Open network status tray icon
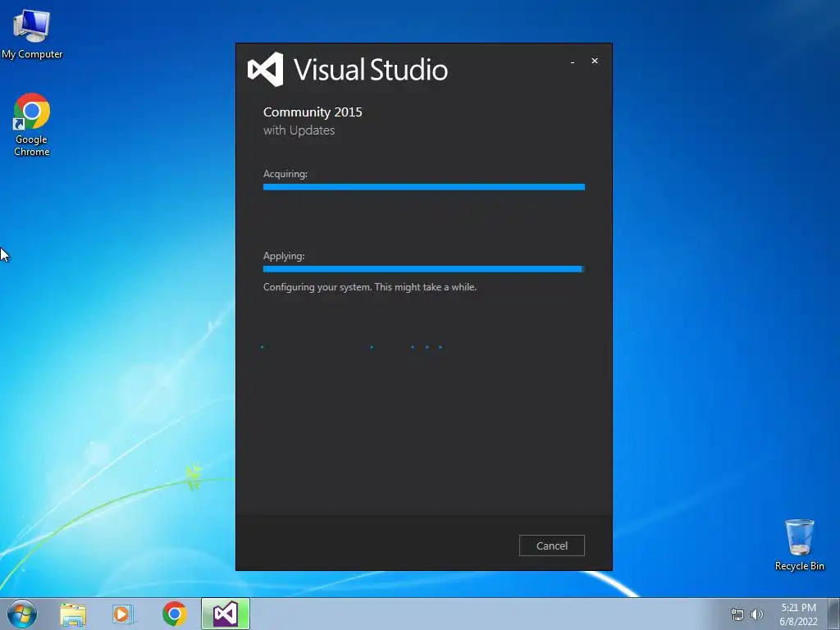The image size is (840, 630). coord(737,614)
